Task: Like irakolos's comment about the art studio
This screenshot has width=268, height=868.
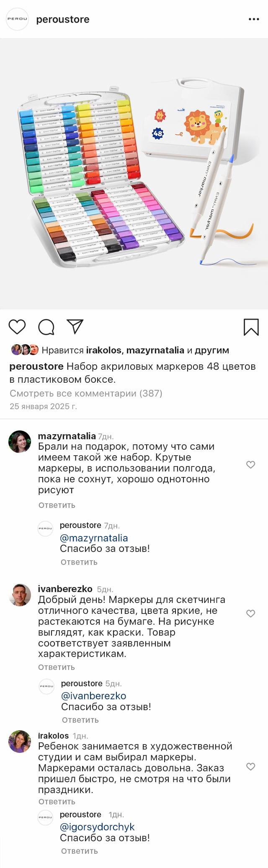Action: click(250, 766)
